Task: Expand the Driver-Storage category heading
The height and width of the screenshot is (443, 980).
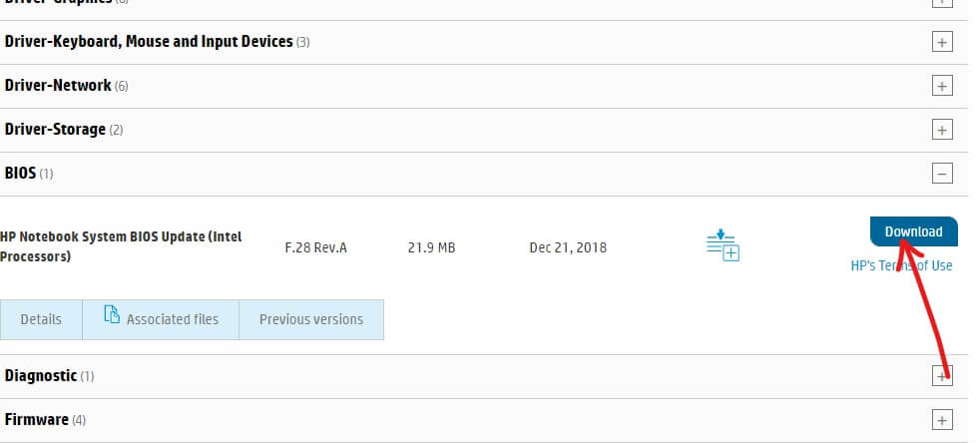Action: [55, 130]
